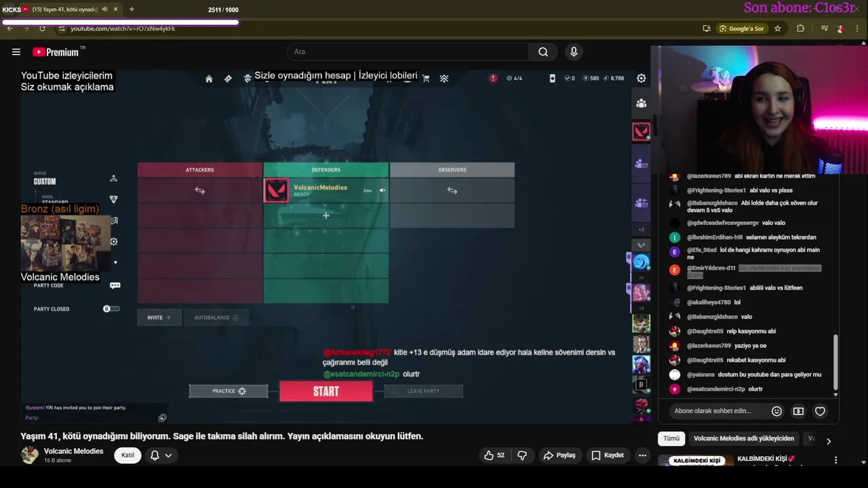The height and width of the screenshot is (488, 868).
Task: Click @lazerkavun789 top chat message author
Action: click(709, 176)
